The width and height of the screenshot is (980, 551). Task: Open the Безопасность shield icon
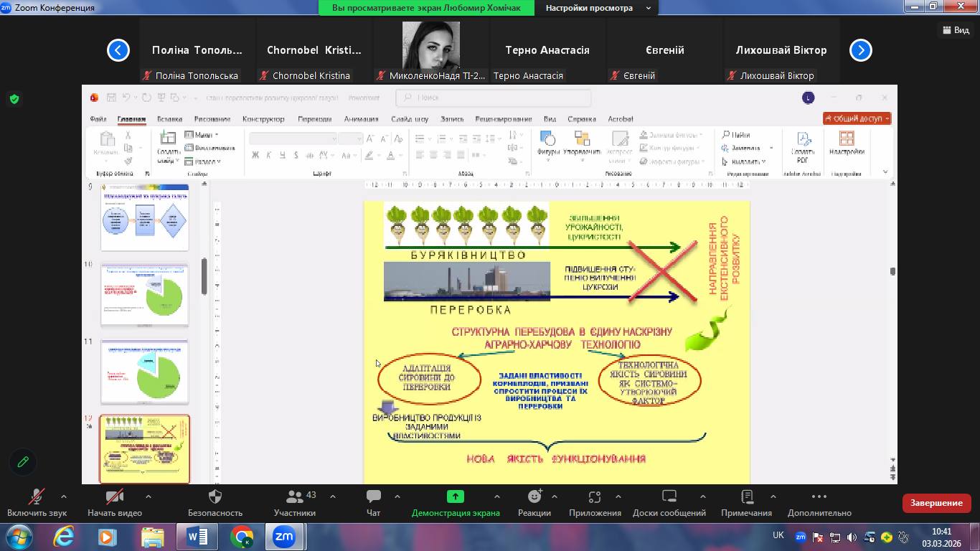[215, 497]
